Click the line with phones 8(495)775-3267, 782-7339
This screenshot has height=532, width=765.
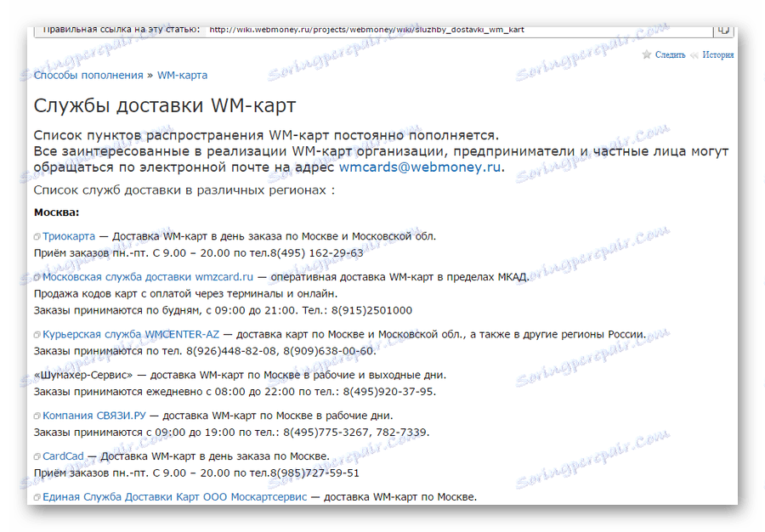(x=232, y=433)
